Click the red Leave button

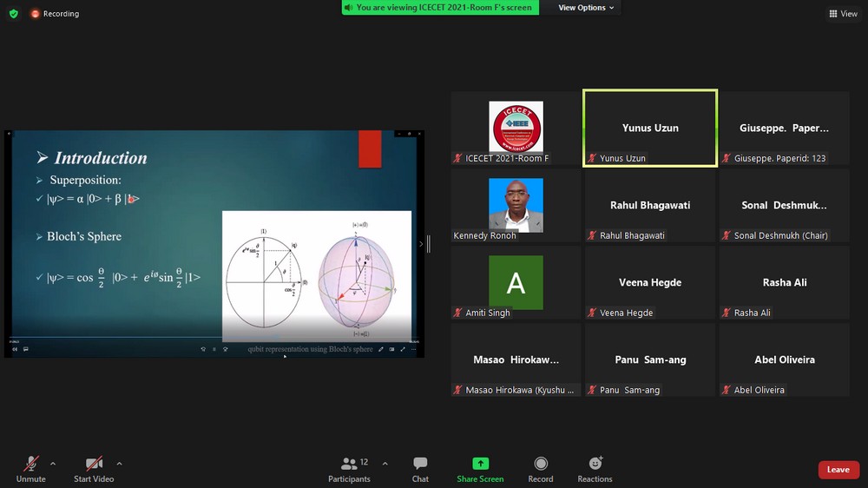tap(838, 470)
